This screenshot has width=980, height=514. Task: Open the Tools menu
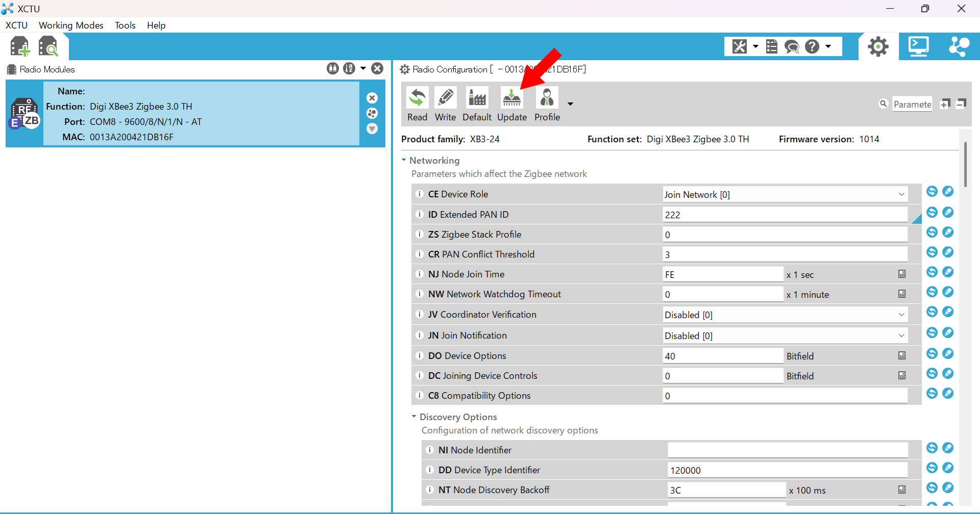125,25
